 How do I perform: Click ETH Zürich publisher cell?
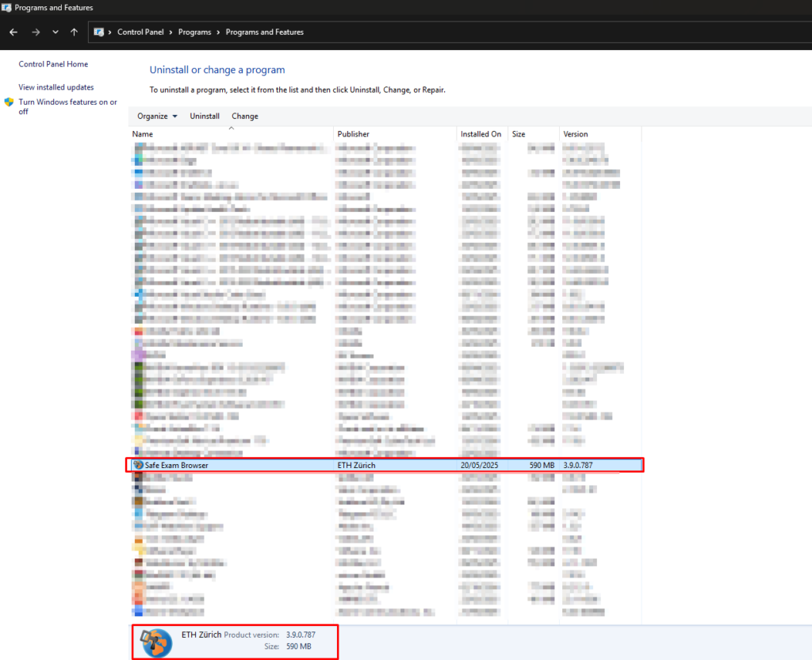356,465
